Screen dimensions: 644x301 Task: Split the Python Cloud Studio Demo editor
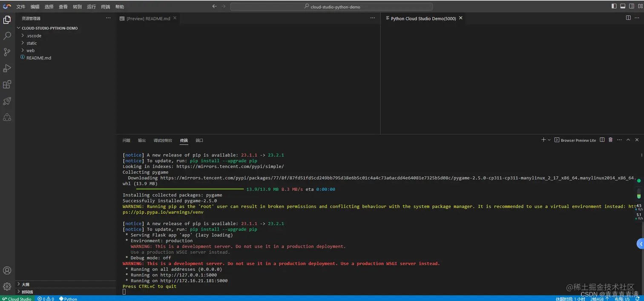[x=628, y=18]
